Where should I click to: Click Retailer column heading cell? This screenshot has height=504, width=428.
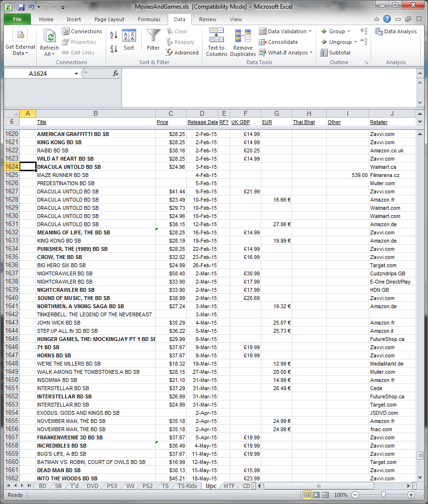392,122
